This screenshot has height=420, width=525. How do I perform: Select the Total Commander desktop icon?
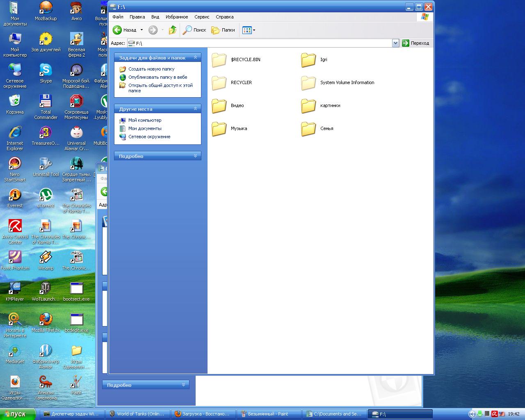point(46,102)
